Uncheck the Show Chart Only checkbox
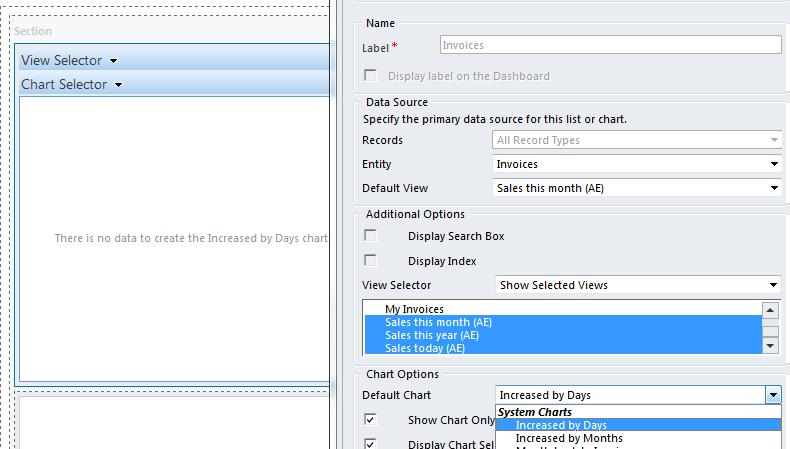Image resolution: width=790 pixels, height=449 pixels. (x=371, y=420)
